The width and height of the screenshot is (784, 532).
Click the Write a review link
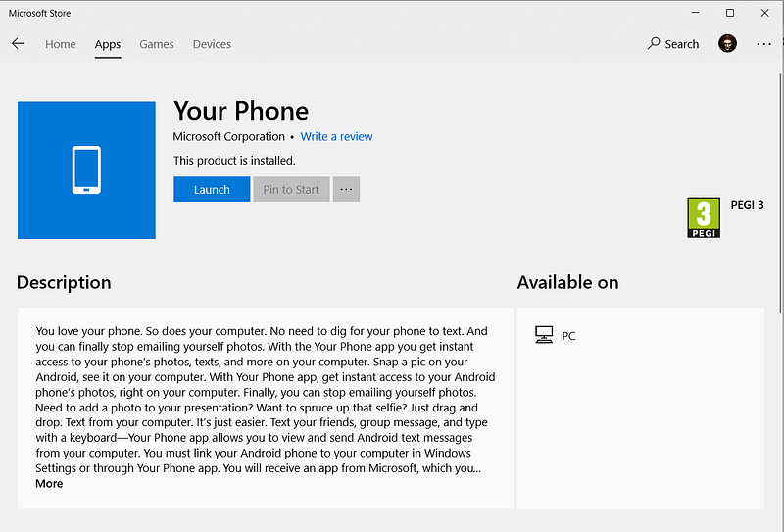coord(336,136)
